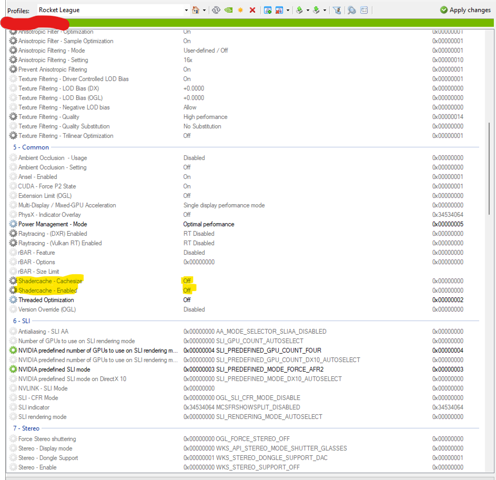Click the filter customized settings icon
Image resolution: width=496 pixels, height=480 pixels.
(337, 10)
